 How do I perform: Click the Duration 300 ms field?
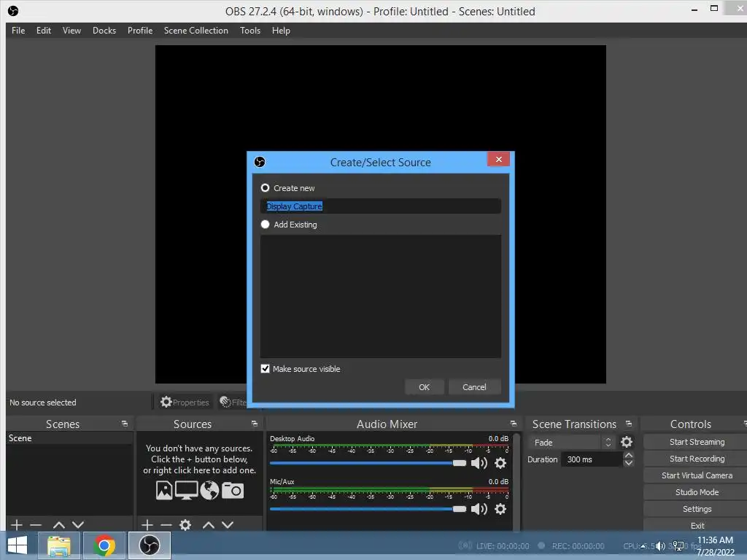[x=592, y=459]
